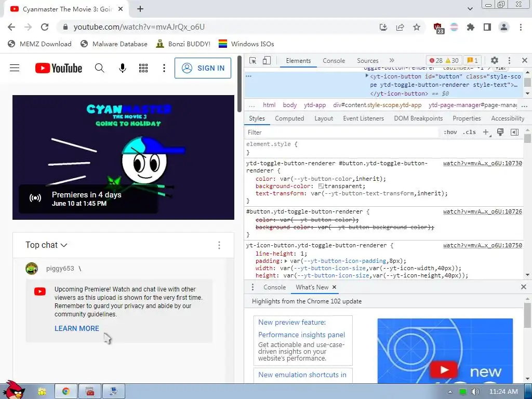Open the Performance insights panel link
The image size is (532, 399).
[302, 335]
